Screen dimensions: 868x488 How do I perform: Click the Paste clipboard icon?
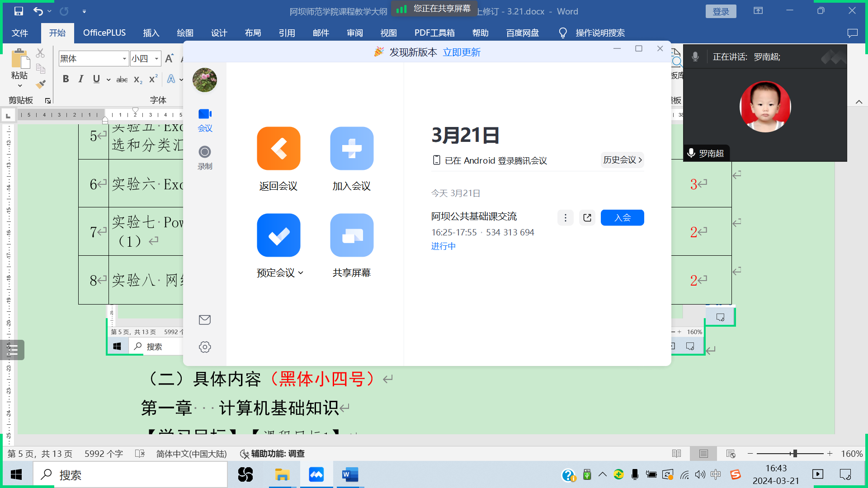coord(19,59)
